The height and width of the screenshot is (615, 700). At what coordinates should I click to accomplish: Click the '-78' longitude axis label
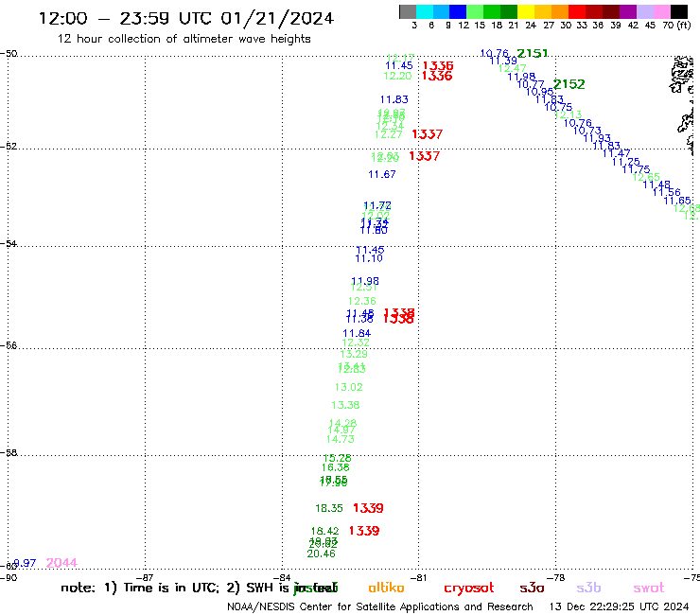(556, 578)
